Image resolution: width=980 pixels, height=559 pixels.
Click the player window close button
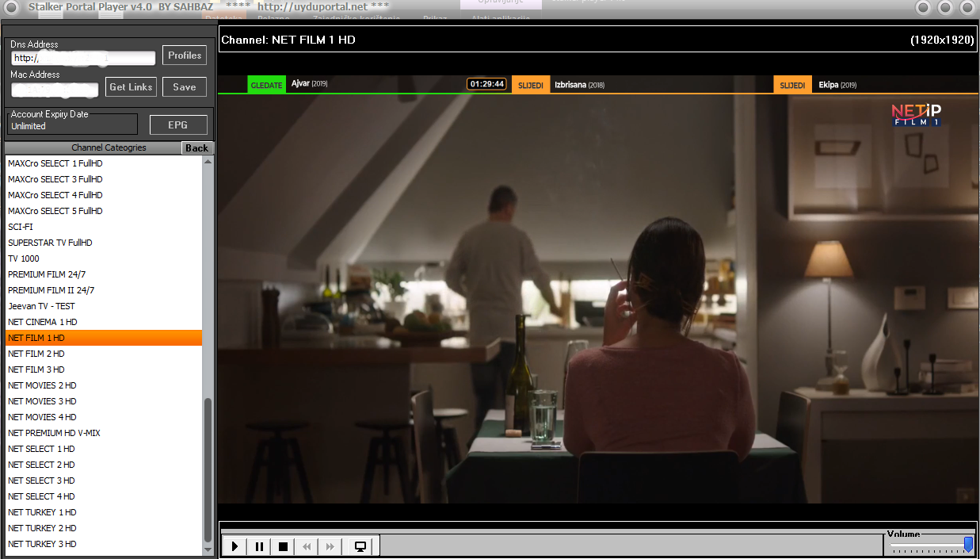point(967,8)
